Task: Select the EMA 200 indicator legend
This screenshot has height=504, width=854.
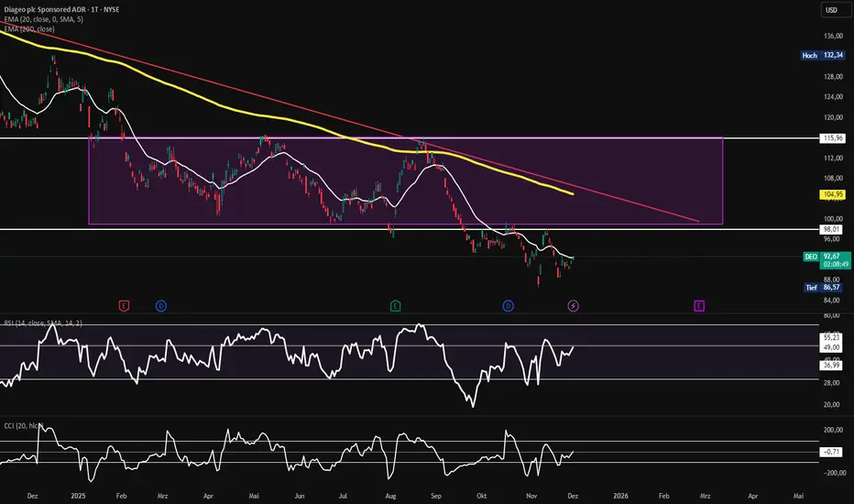Action: pyautogui.click(x=27, y=29)
